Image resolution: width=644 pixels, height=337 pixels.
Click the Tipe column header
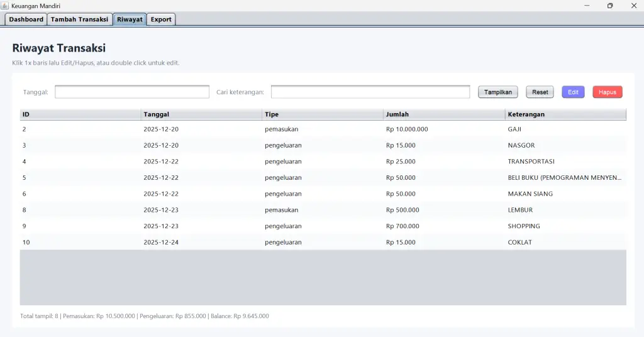click(x=323, y=114)
